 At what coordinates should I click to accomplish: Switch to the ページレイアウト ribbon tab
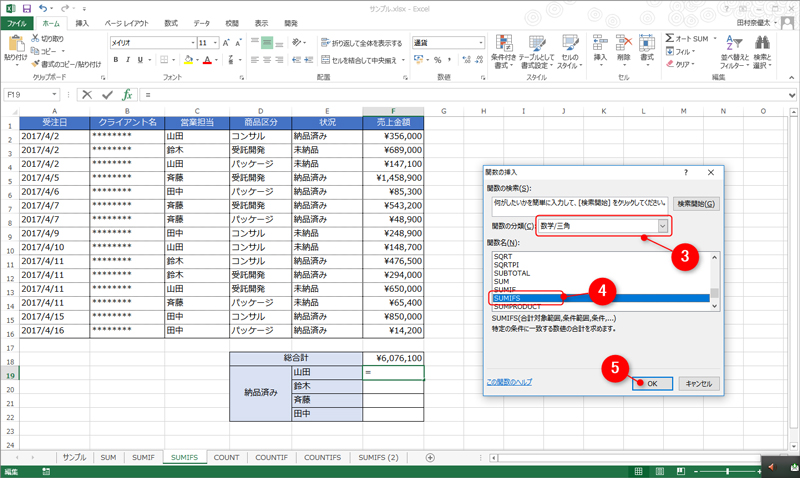[x=127, y=23]
